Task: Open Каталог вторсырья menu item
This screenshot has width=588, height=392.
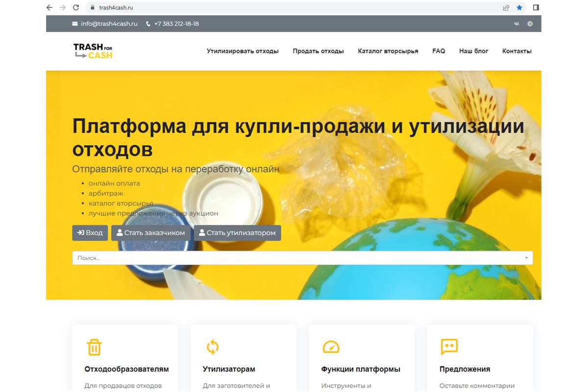Action: pyautogui.click(x=388, y=51)
